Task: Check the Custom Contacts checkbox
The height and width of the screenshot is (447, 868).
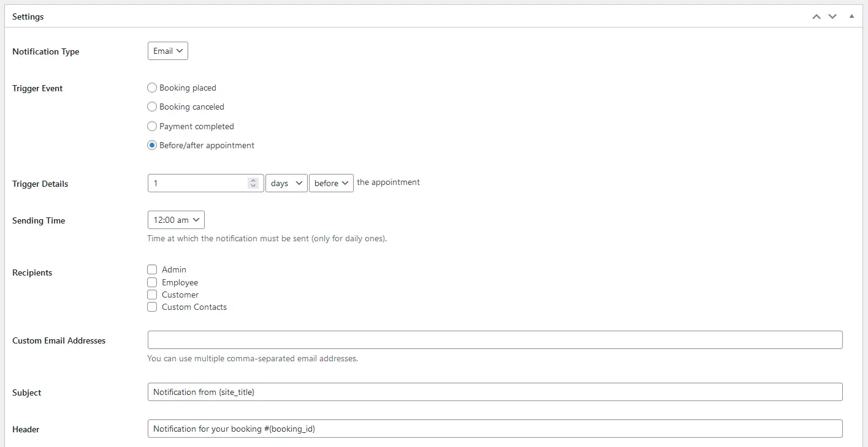Action: pos(152,307)
